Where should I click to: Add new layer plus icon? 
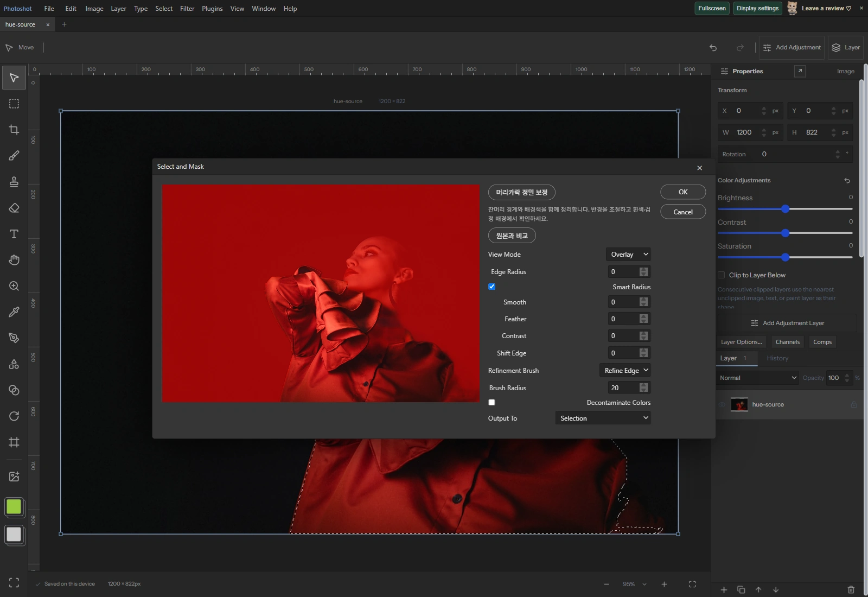[x=724, y=589]
